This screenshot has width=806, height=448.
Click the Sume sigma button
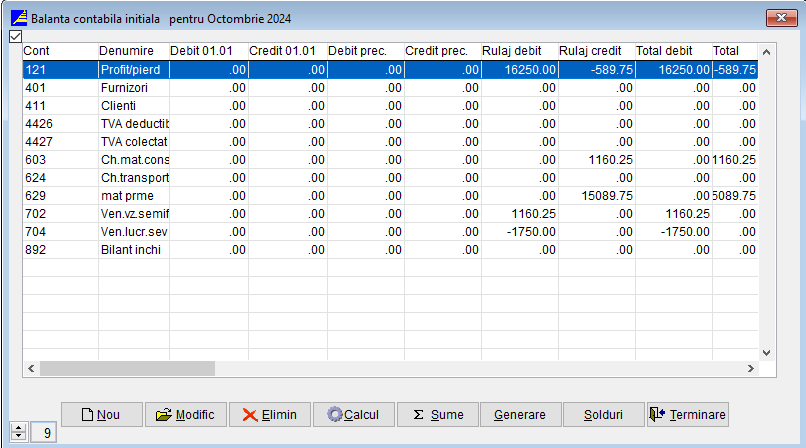point(437,415)
